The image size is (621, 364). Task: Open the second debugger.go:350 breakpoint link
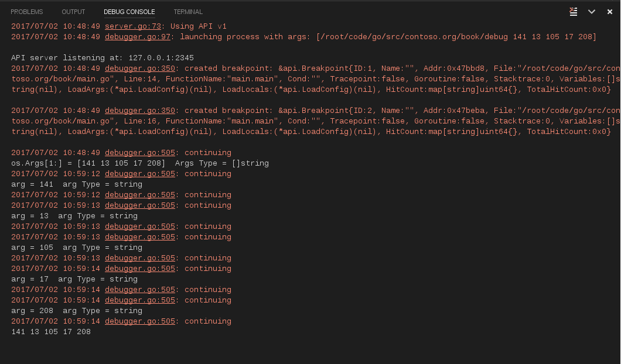[x=139, y=110]
